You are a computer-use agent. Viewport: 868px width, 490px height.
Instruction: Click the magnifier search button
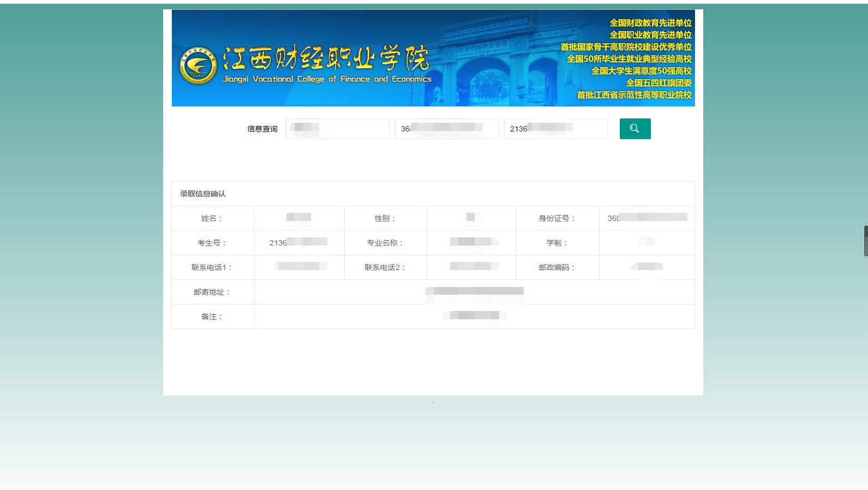pyautogui.click(x=634, y=129)
